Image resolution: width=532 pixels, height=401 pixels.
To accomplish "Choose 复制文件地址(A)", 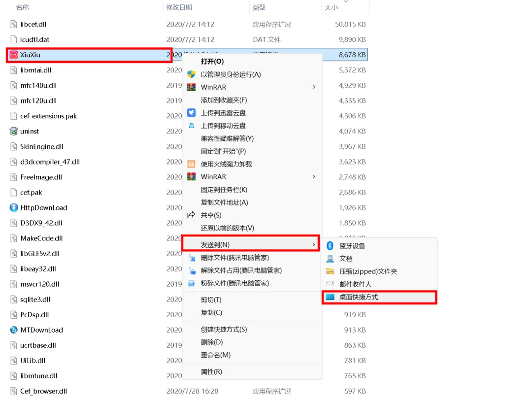I will pyautogui.click(x=224, y=202).
